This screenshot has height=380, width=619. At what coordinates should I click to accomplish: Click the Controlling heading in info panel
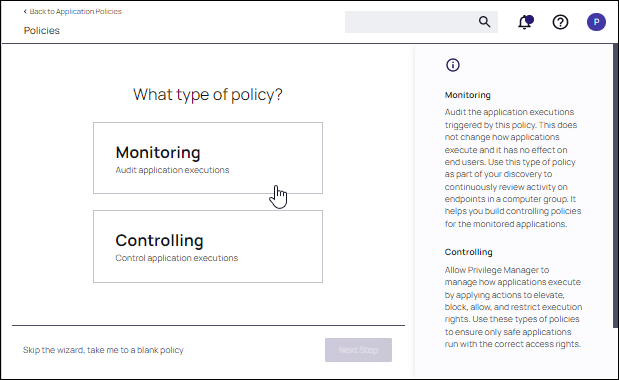coord(469,252)
